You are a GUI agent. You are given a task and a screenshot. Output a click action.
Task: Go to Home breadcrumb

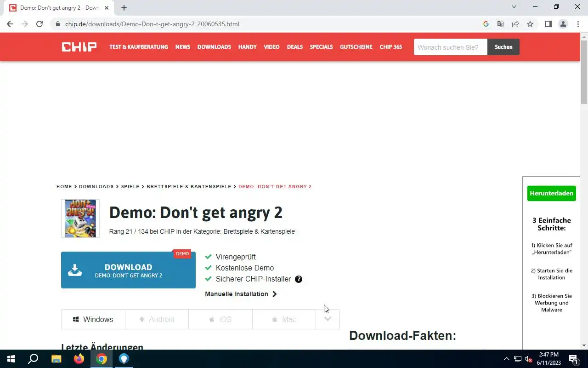pos(64,187)
